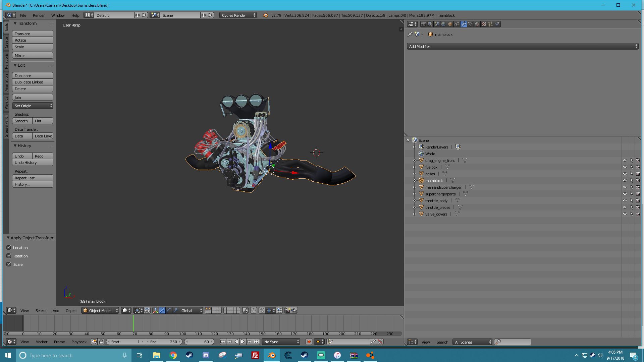This screenshot has width=644, height=362.
Task: Open the Constraints chain-link tab
Action: [457, 24]
